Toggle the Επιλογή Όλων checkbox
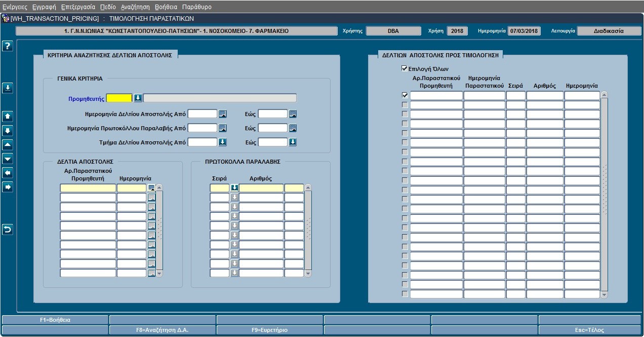 404,68
